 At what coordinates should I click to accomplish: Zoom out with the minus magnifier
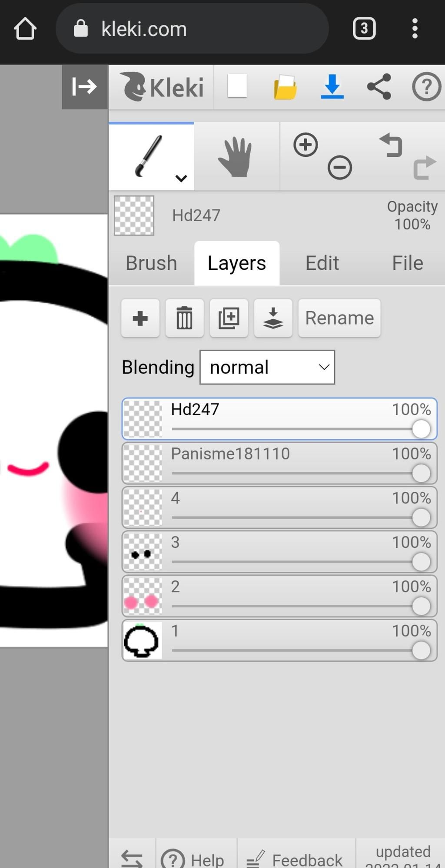click(x=339, y=167)
